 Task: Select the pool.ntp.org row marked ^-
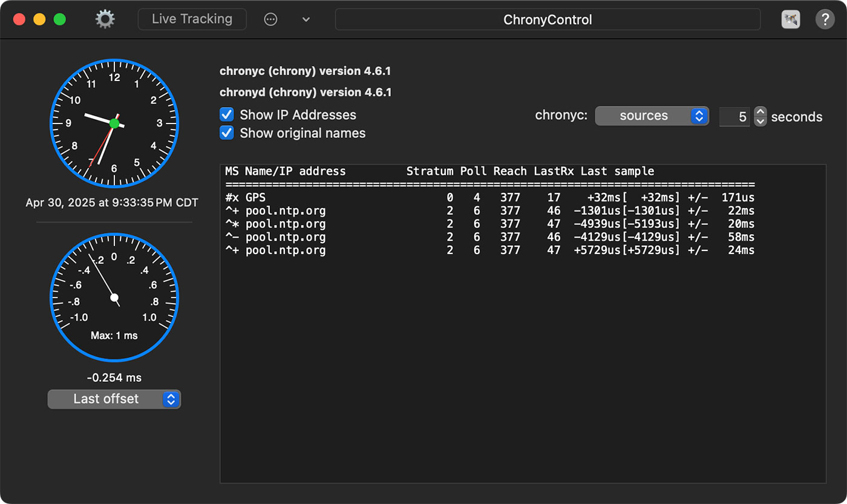(x=490, y=237)
